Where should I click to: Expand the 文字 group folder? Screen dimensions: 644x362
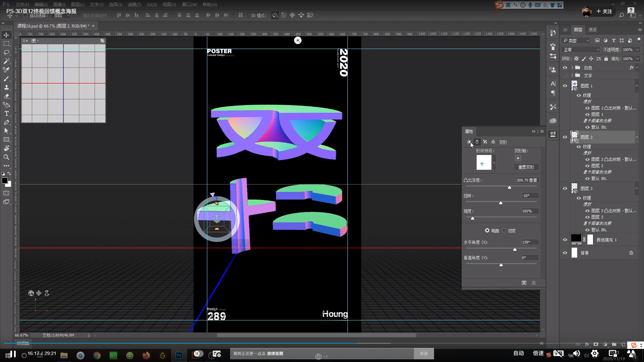click(572, 75)
